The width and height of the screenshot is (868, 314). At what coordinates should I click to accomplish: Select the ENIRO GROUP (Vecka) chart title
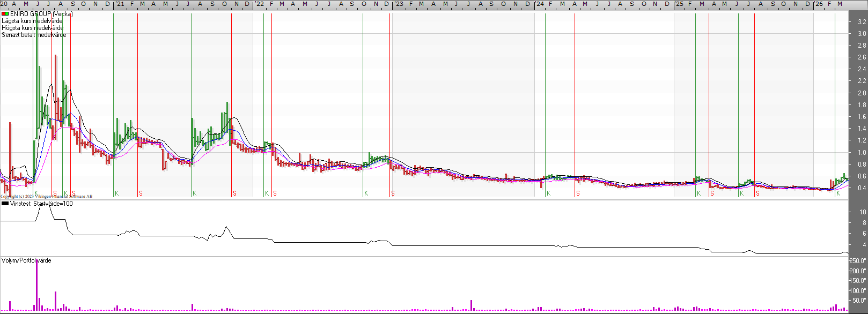(x=41, y=14)
